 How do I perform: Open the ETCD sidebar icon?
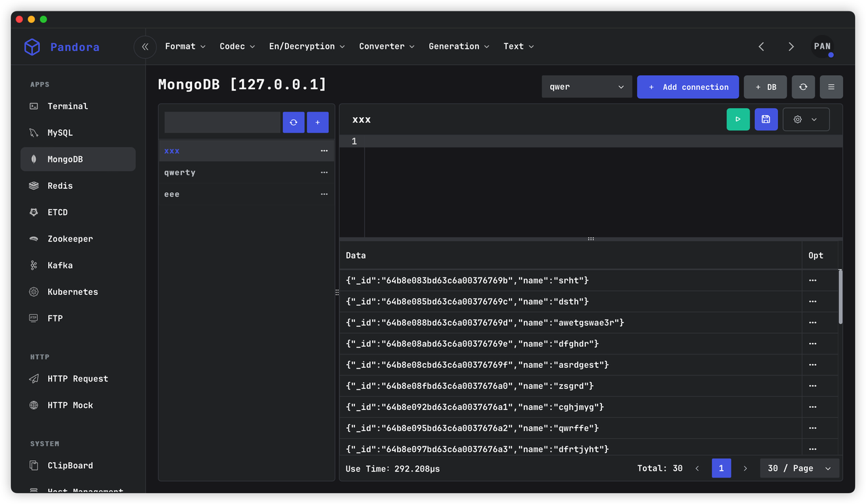tap(34, 212)
